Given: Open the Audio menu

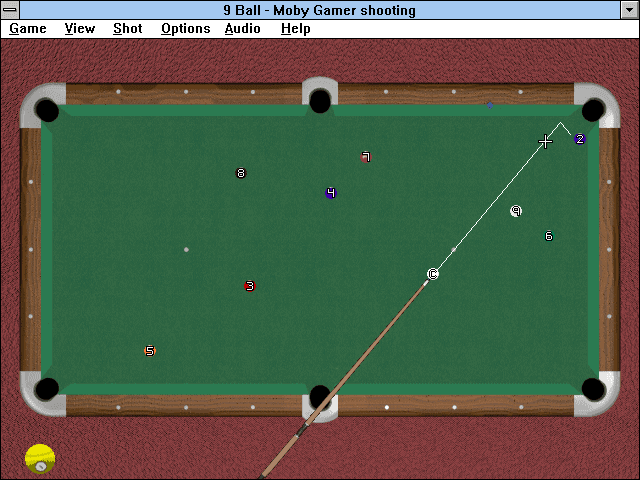Looking at the screenshot, I should tap(242, 29).
